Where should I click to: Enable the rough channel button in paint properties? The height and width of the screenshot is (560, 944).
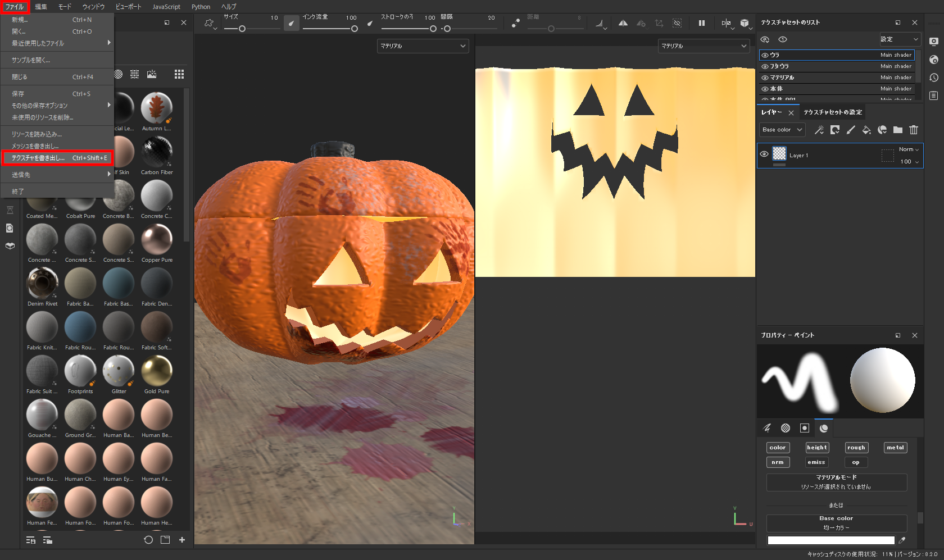[x=856, y=447]
